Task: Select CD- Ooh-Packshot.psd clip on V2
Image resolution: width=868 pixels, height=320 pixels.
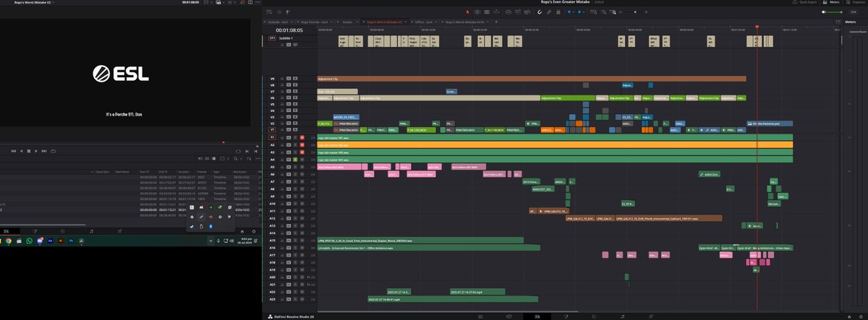Action: point(770,124)
